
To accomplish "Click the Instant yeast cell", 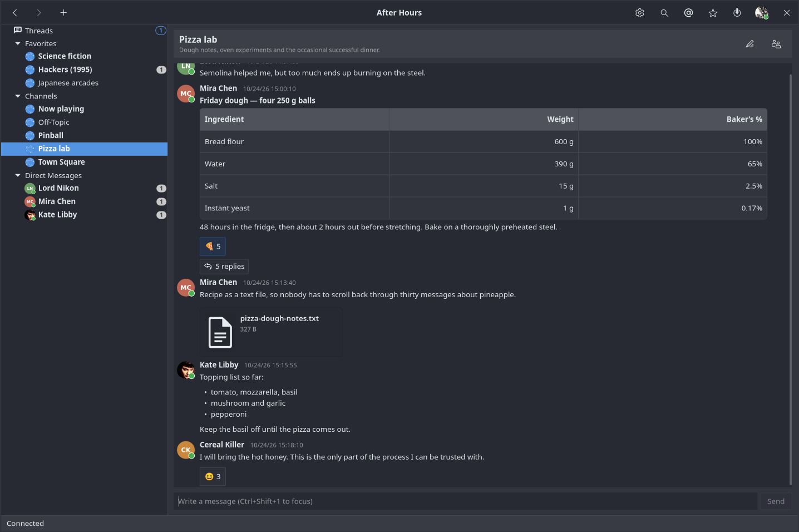I will click(294, 208).
